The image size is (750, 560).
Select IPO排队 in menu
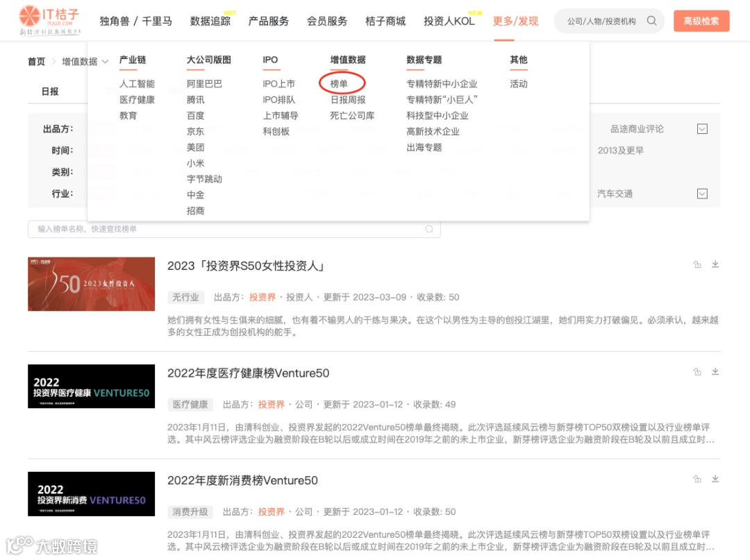pos(279,99)
